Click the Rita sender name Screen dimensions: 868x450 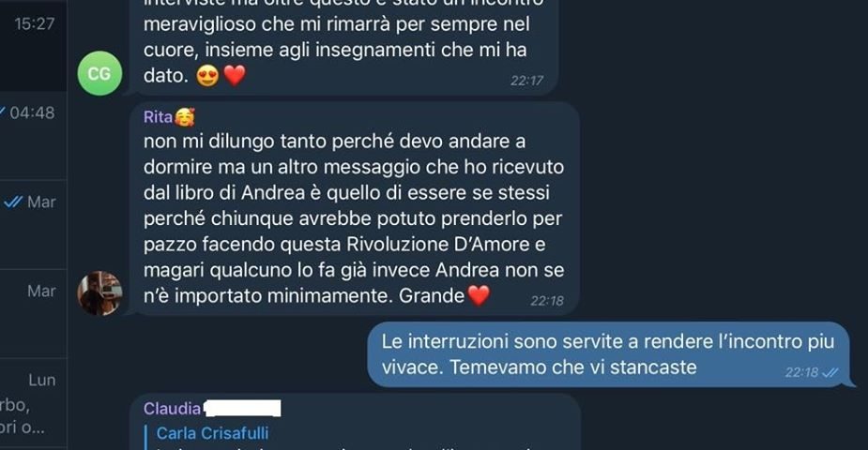coord(158,116)
